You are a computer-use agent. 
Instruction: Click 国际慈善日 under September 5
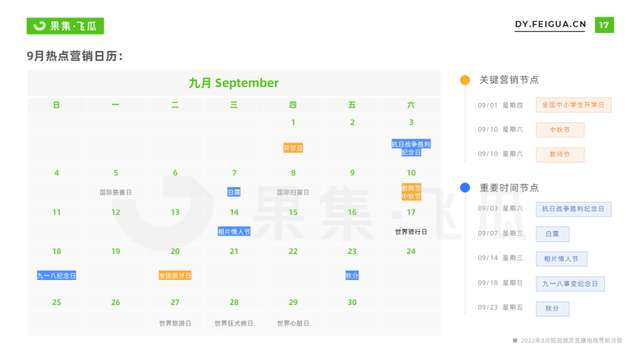(x=116, y=192)
